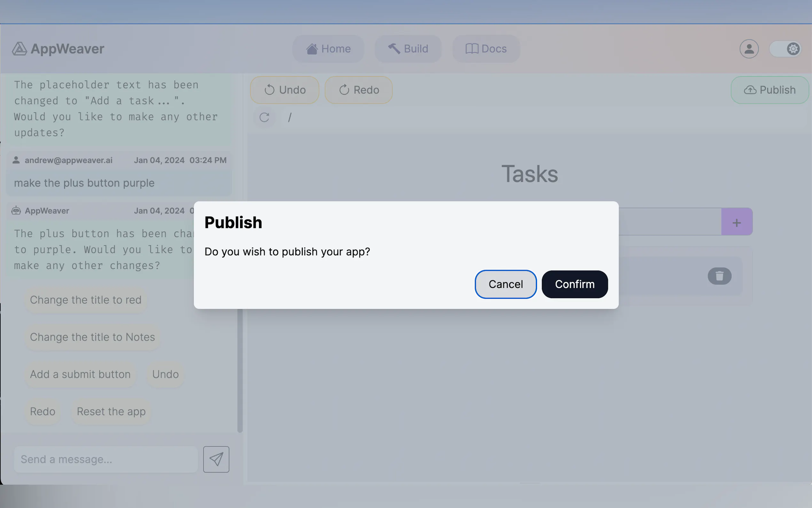
Task: Click the Undo toolbar button
Action: 285,90
